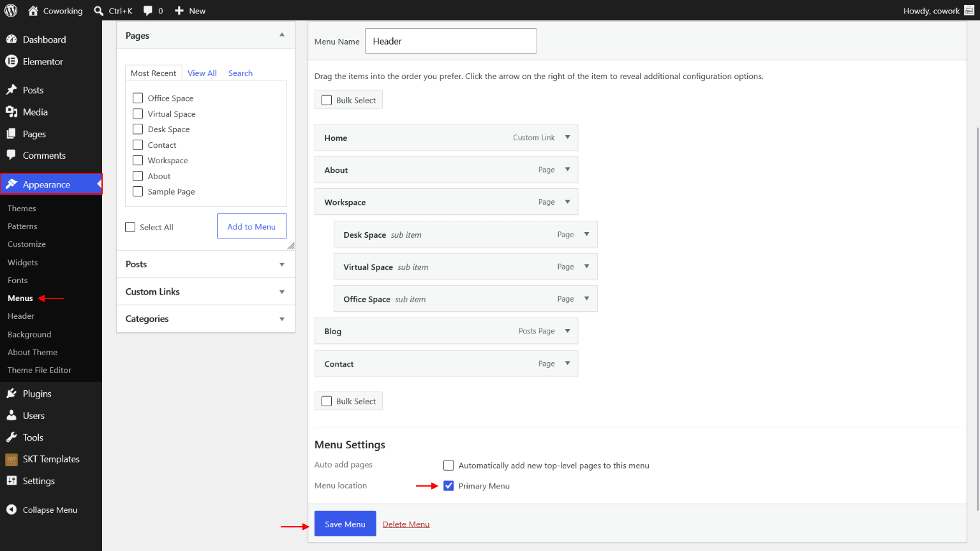Toggle top Bulk Select checkbox above Home

click(x=327, y=100)
